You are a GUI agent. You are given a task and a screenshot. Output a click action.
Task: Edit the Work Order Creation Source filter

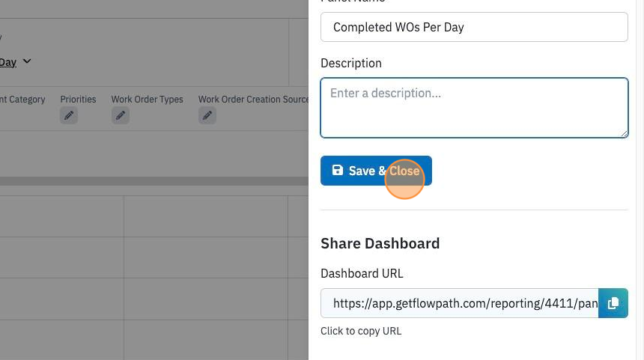[x=207, y=115]
